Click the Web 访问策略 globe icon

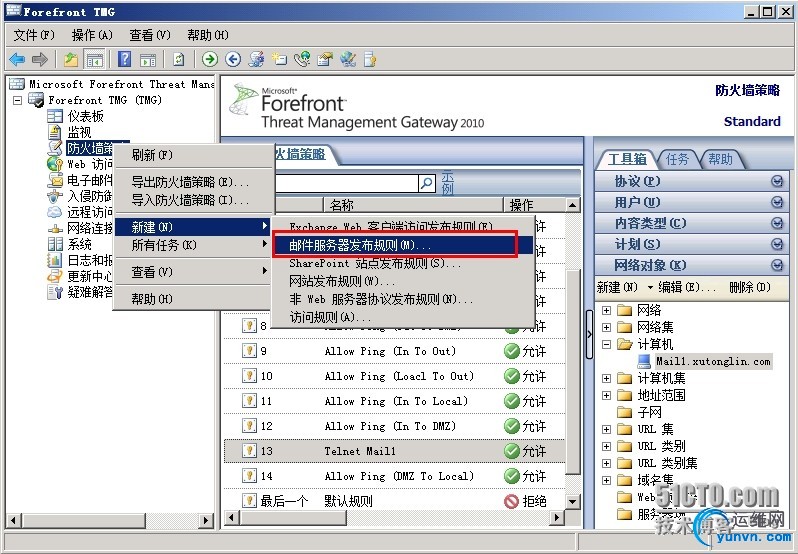click(x=54, y=164)
